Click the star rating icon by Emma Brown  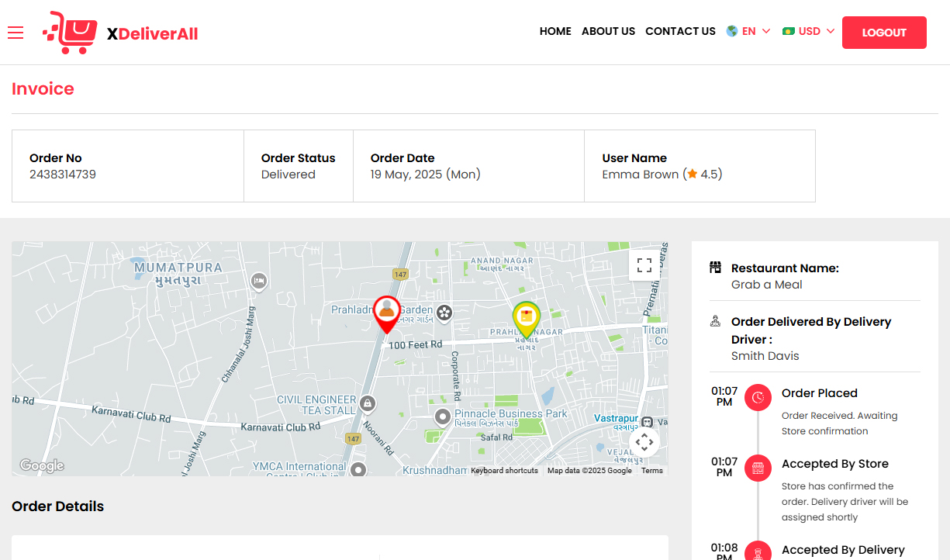point(693,175)
